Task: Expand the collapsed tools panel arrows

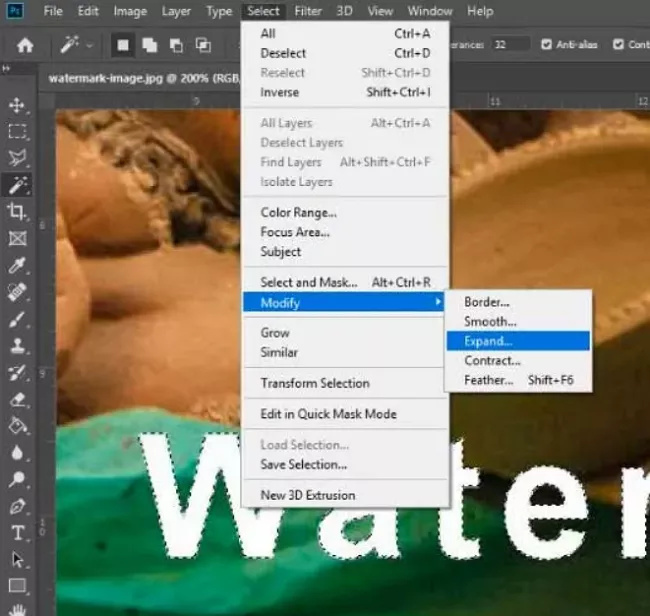Action: pos(8,68)
